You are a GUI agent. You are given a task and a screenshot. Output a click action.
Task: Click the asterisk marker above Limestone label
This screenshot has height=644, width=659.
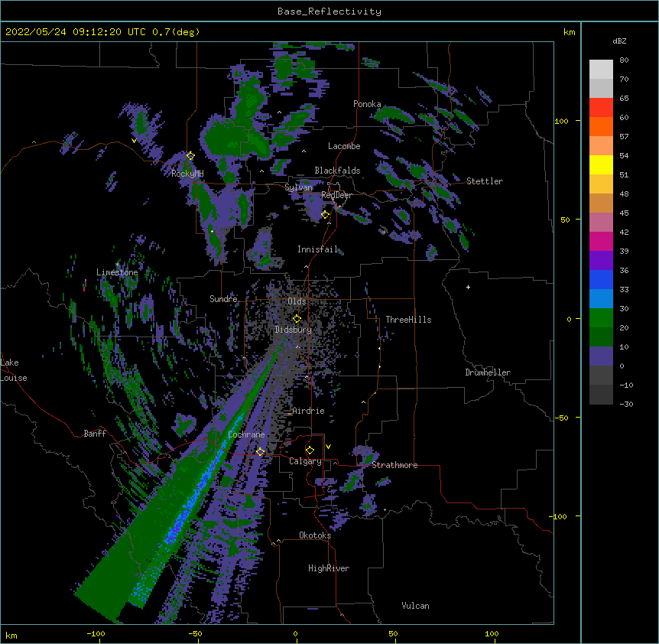[117, 265]
